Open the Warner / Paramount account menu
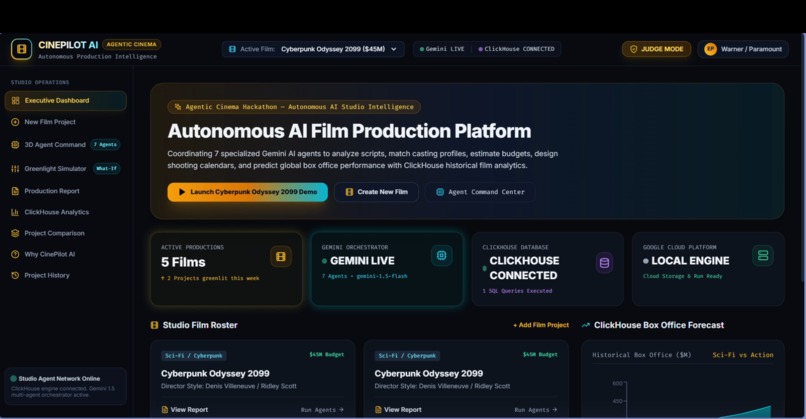Viewport: 806px width, 419px height. (743, 49)
